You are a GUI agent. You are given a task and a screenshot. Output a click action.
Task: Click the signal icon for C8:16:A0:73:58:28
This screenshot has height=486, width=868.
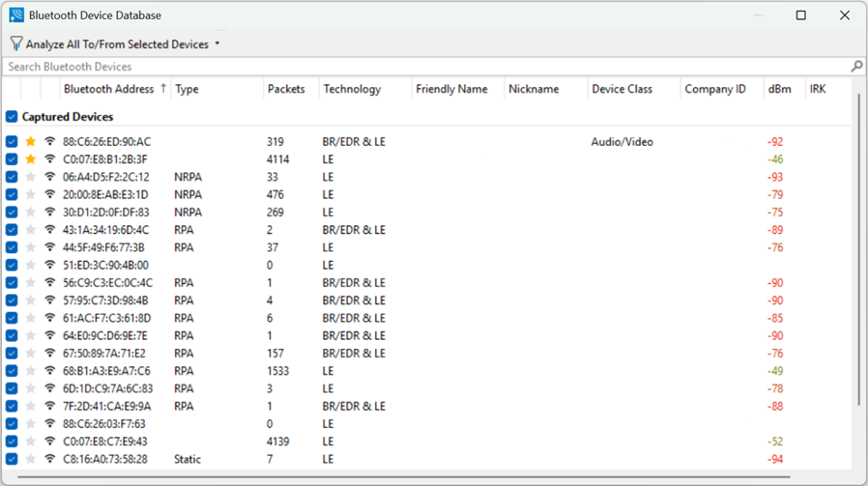point(50,459)
